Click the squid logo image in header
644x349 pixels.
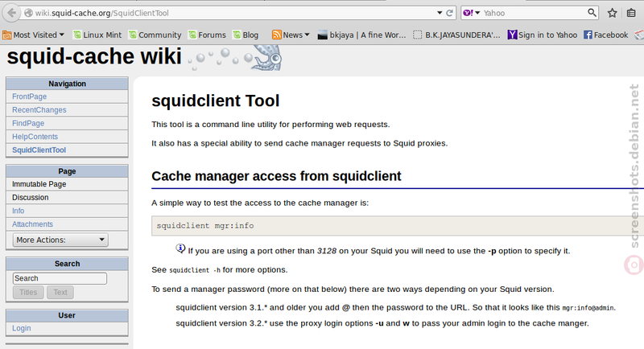[x=235, y=57]
